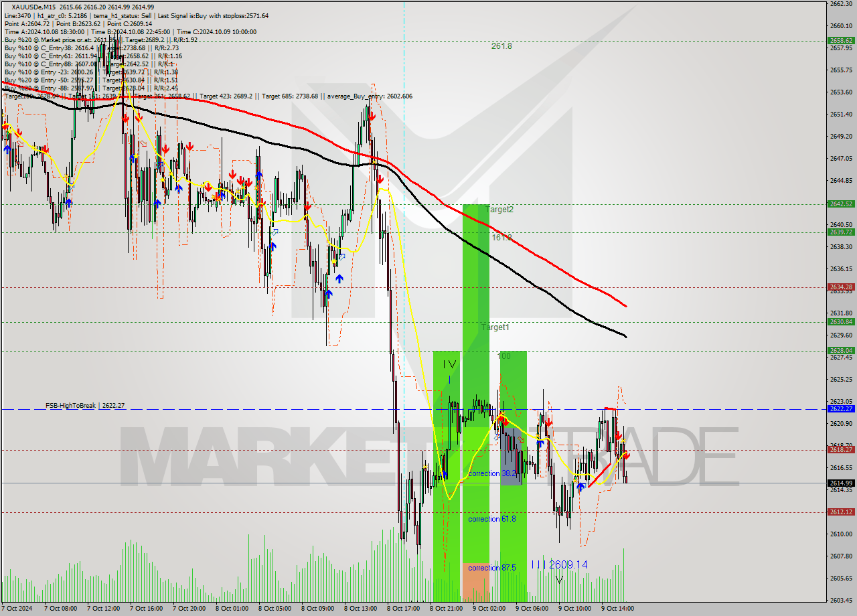This screenshot has height=616, width=857.
Task: Click the black 2622.27 price tag on axis
Action: pos(841,409)
